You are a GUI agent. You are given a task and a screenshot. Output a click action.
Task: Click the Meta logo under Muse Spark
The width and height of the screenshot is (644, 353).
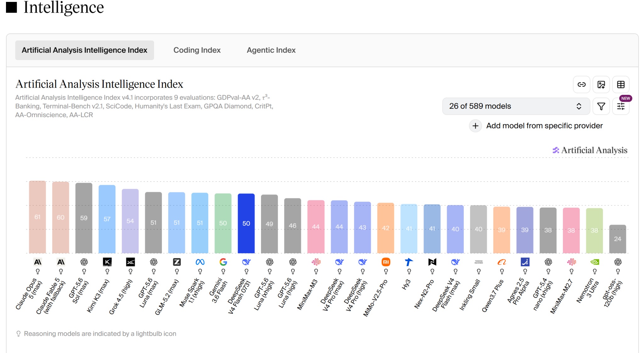tap(200, 262)
